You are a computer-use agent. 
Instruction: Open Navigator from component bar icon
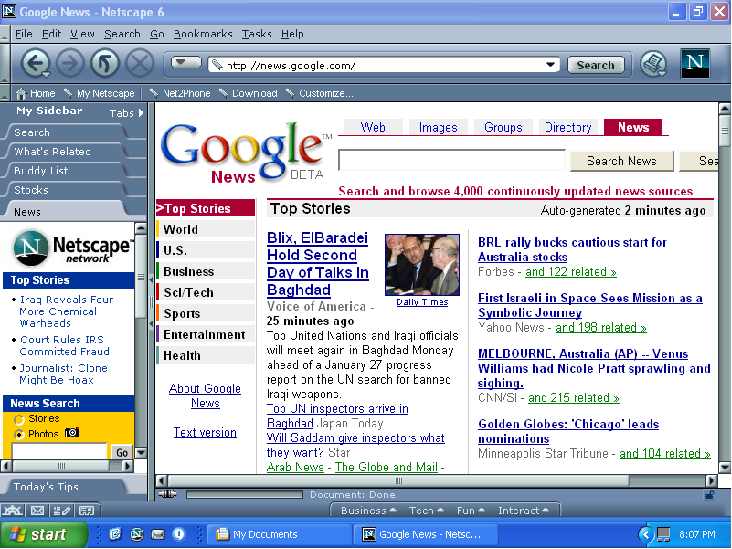(x=12, y=510)
